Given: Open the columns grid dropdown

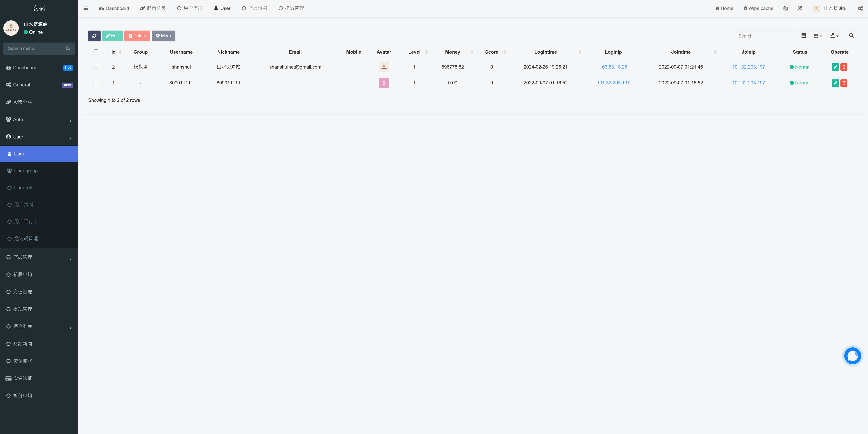Looking at the screenshot, I should pos(818,36).
